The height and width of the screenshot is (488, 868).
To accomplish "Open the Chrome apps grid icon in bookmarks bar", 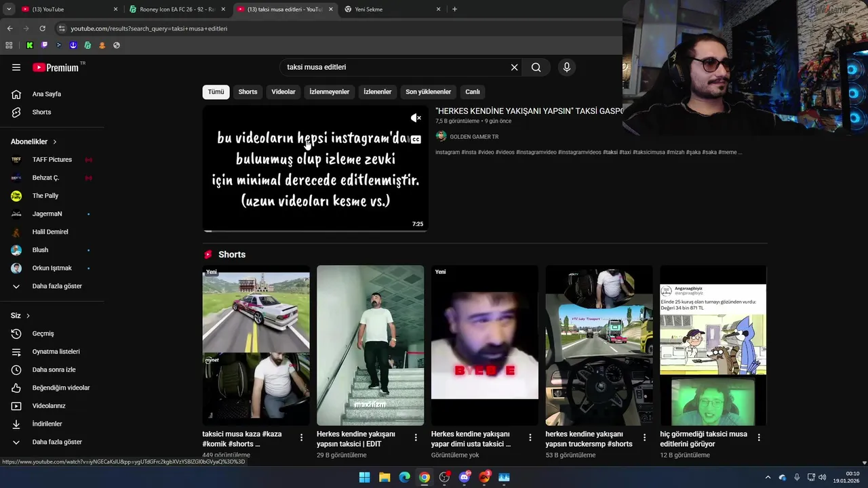I will [x=9, y=45].
